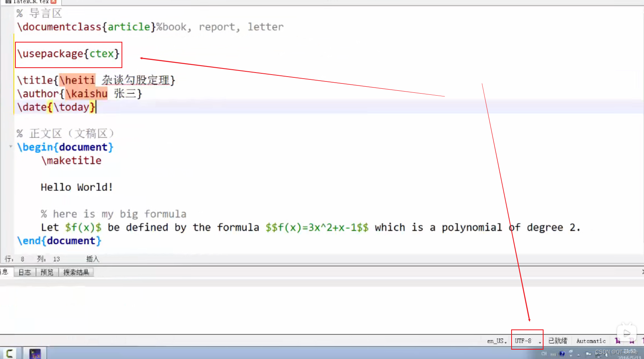Screen dimensions: 644x359
Task: Click the blue help tray icon
Action: click(x=561, y=354)
